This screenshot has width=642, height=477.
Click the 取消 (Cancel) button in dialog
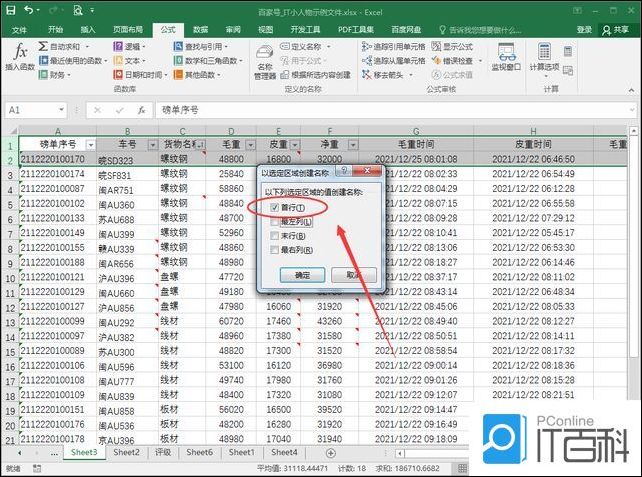pos(353,275)
